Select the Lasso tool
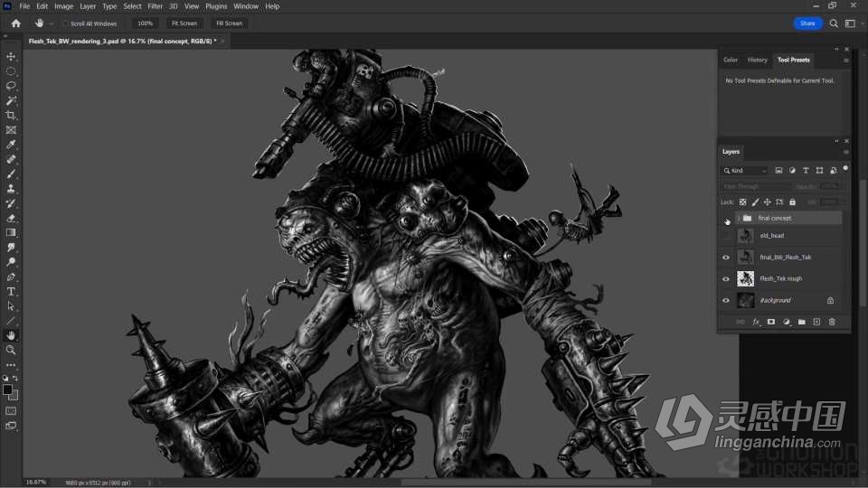Viewport: 868px width, 488px height. (x=11, y=86)
